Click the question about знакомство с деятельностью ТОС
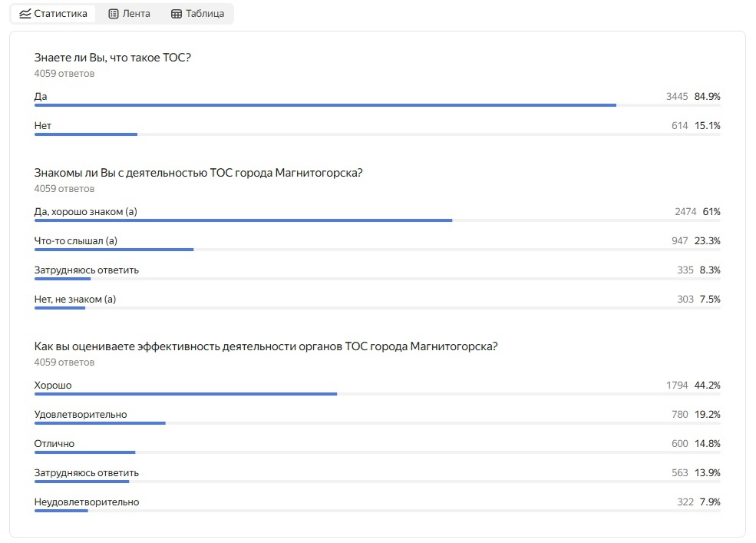The height and width of the screenshot is (543, 756). (198, 173)
